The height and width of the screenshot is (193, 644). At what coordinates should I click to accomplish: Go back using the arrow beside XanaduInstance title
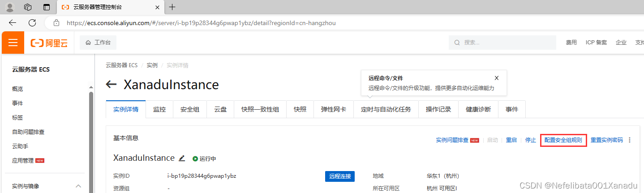pos(111,85)
